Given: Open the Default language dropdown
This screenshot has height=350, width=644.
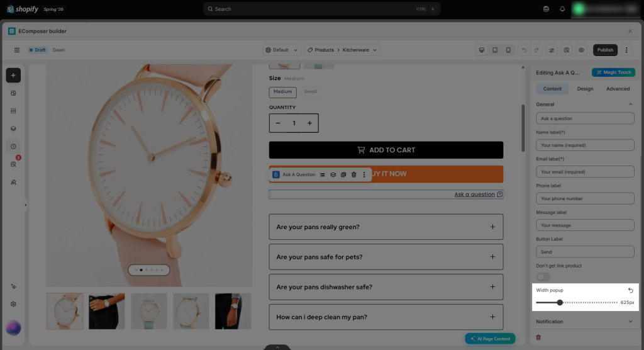Looking at the screenshot, I should coord(282,50).
